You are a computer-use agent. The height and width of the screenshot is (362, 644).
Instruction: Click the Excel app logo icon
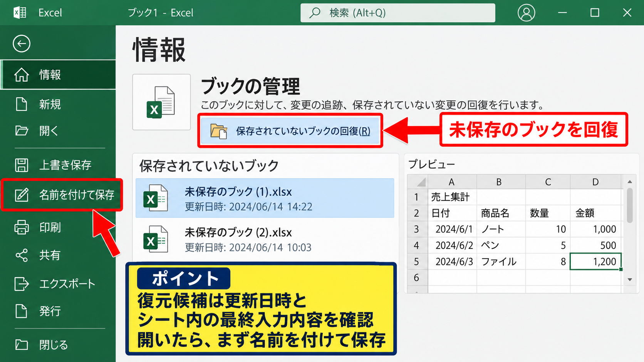click(x=20, y=13)
